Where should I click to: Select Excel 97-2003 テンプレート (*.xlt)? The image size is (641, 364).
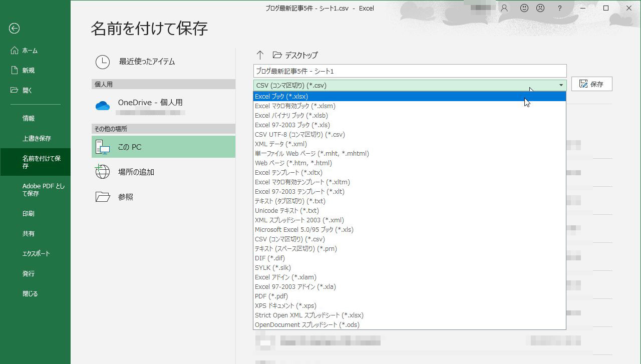click(x=410, y=192)
